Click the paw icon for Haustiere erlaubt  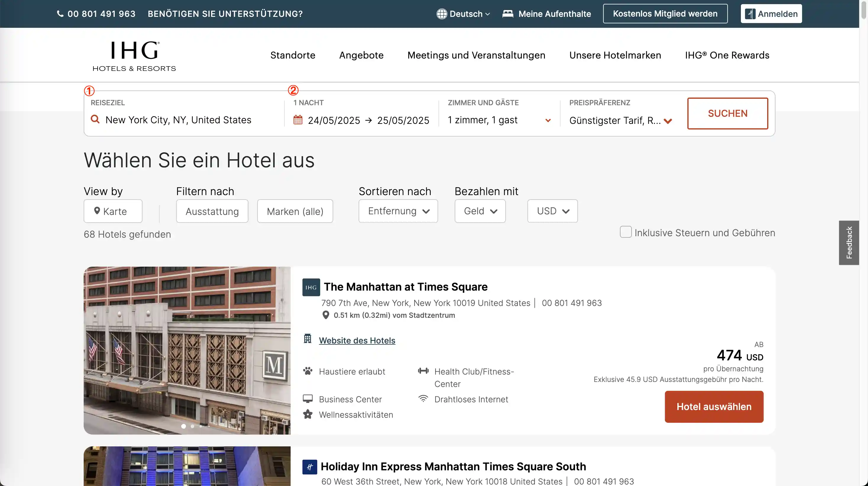pyautogui.click(x=308, y=371)
